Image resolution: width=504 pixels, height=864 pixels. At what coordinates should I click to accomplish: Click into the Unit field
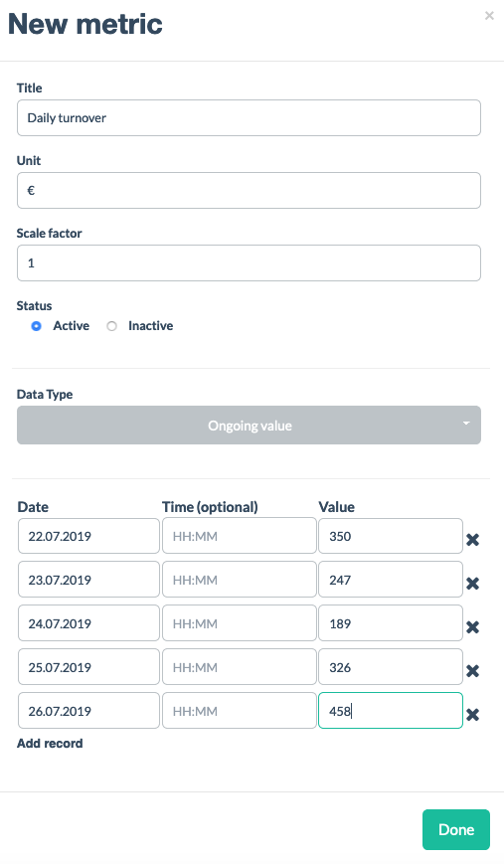(x=249, y=191)
